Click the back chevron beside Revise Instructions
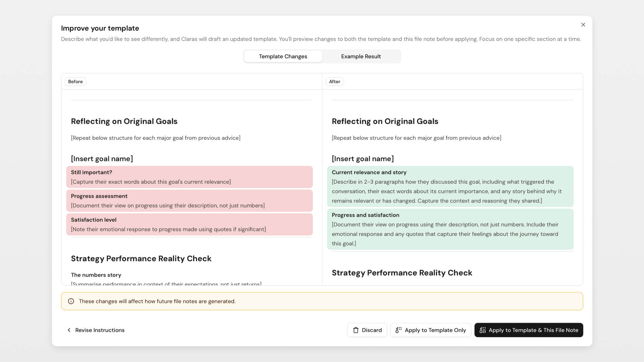Screen dimensions: 644x362 69,330
